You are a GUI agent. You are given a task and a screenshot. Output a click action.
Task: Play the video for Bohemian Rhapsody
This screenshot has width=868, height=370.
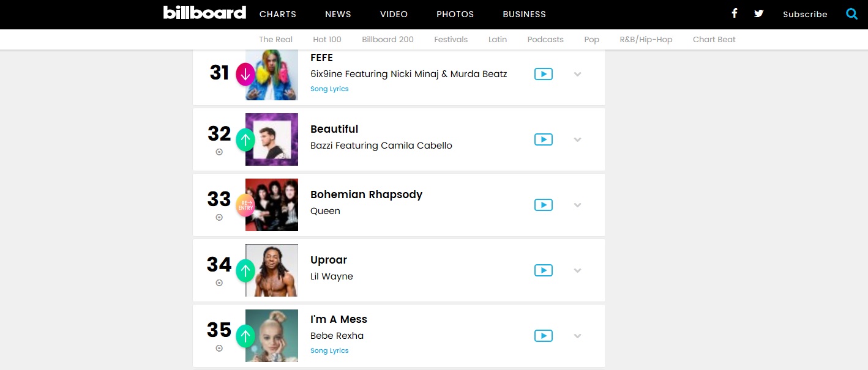coord(543,205)
